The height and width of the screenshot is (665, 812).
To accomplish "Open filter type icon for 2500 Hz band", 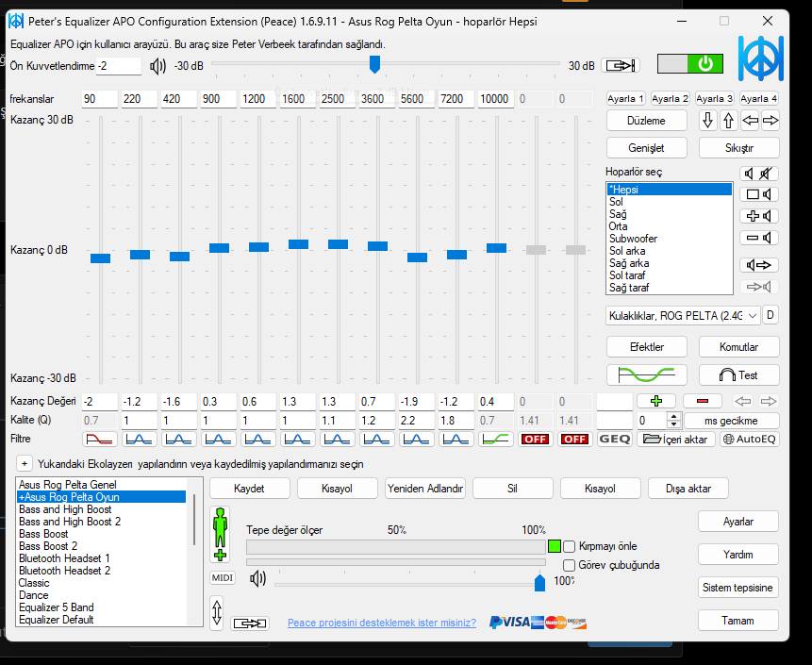I will (x=338, y=440).
